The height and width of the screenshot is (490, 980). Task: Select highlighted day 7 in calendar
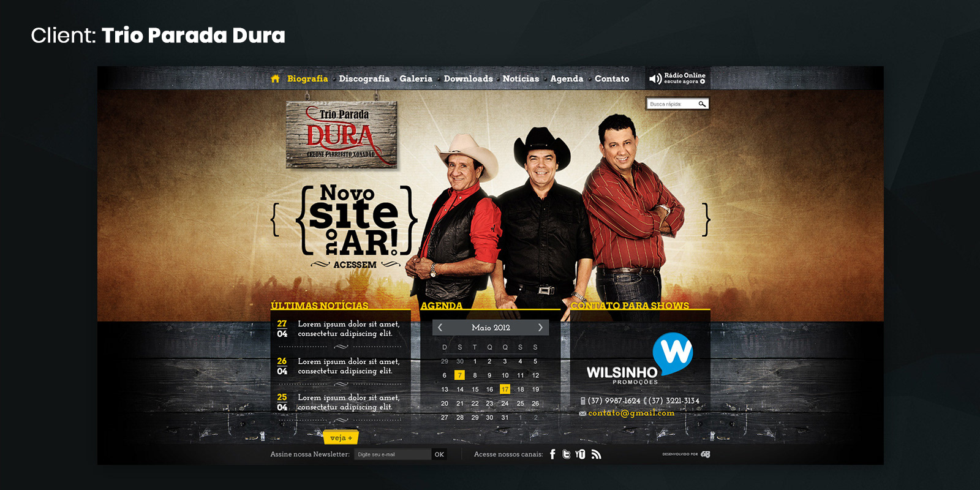(x=459, y=375)
